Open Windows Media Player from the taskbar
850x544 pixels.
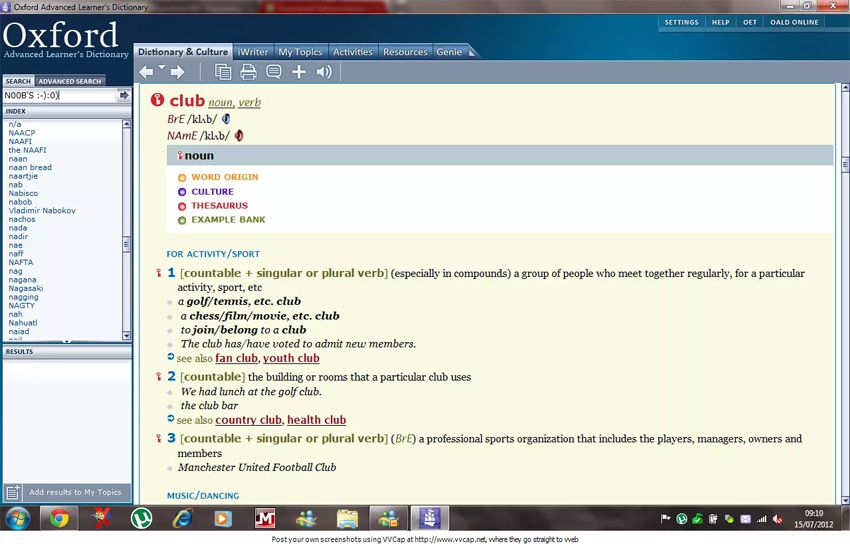click(222, 519)
